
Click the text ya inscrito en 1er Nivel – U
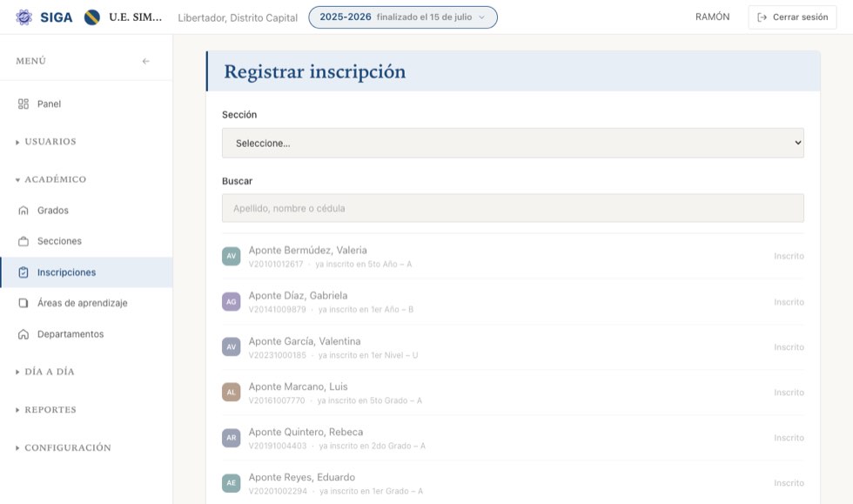pyautogui.click(x=368, y=355)
